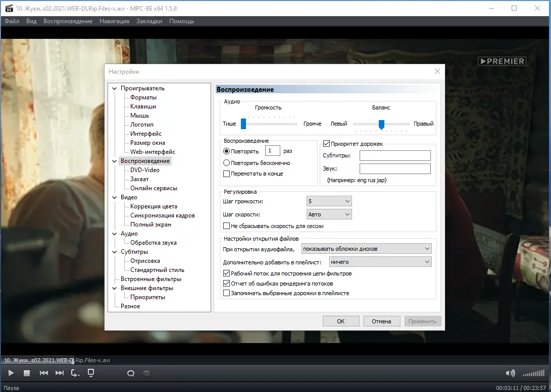Open the Навигация menu
This screenshot has width=551, height=392.
coord(114,21)
